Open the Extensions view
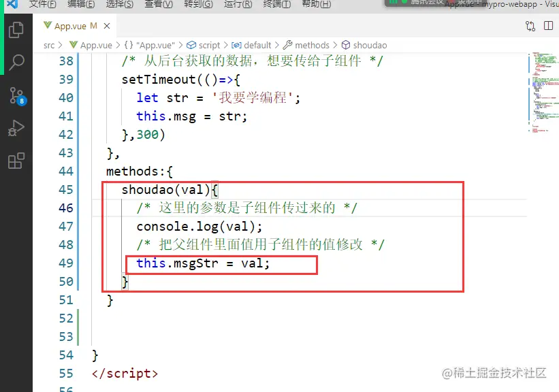 pyautogui.click(x=16, y=161)
